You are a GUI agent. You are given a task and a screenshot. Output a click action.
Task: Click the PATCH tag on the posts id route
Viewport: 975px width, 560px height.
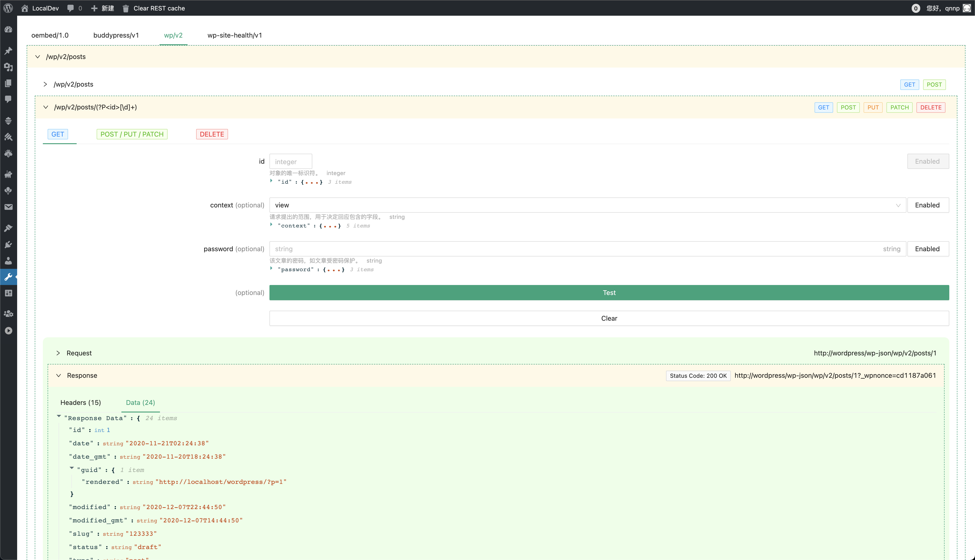pyautogui.click(x=899, y=107)
